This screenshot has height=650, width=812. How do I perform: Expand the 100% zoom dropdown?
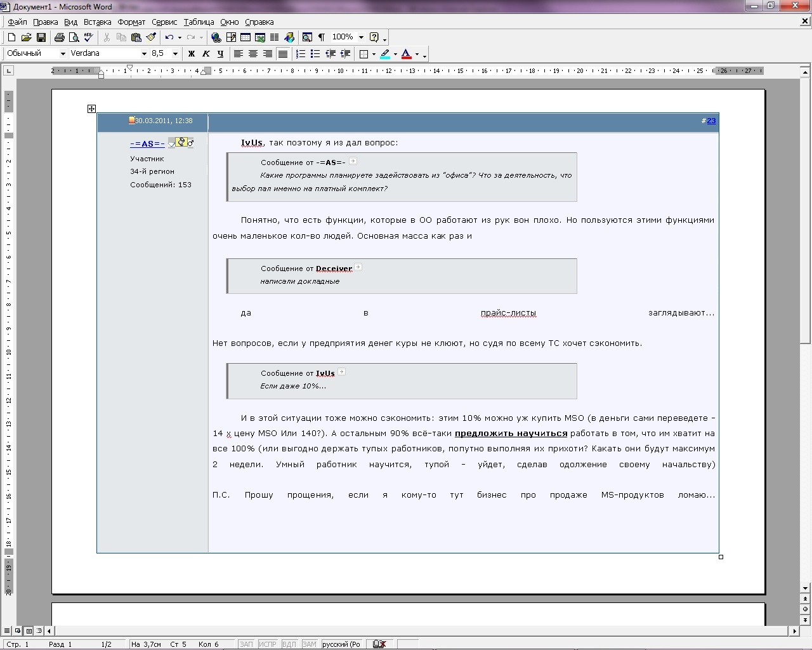(x=361, y=37)
